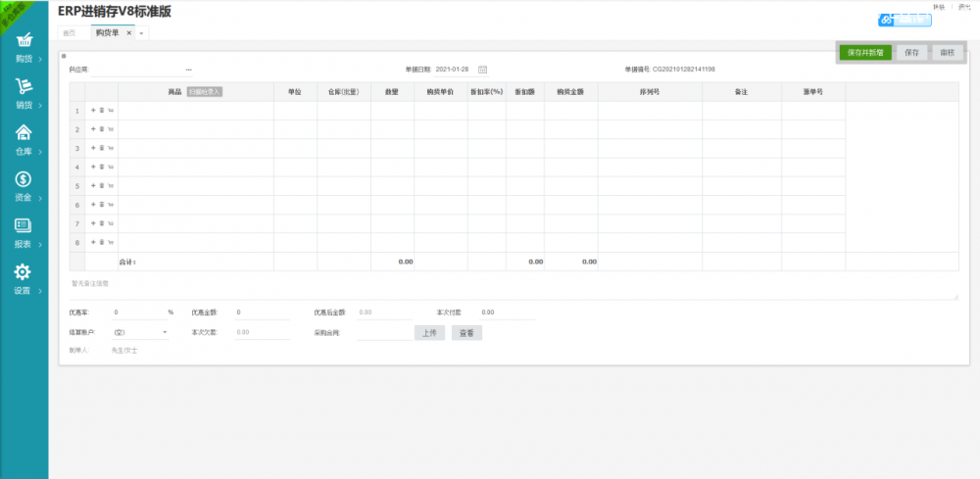Close the 购货单 tab
The height and width of the screenshot is (479, 980).
click(128, 33)
